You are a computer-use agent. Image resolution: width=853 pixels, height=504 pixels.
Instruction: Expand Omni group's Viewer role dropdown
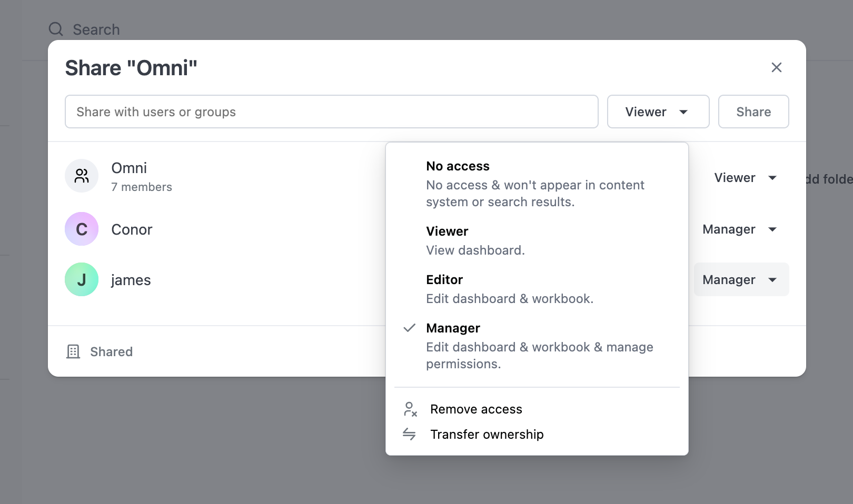coord(745,178)
